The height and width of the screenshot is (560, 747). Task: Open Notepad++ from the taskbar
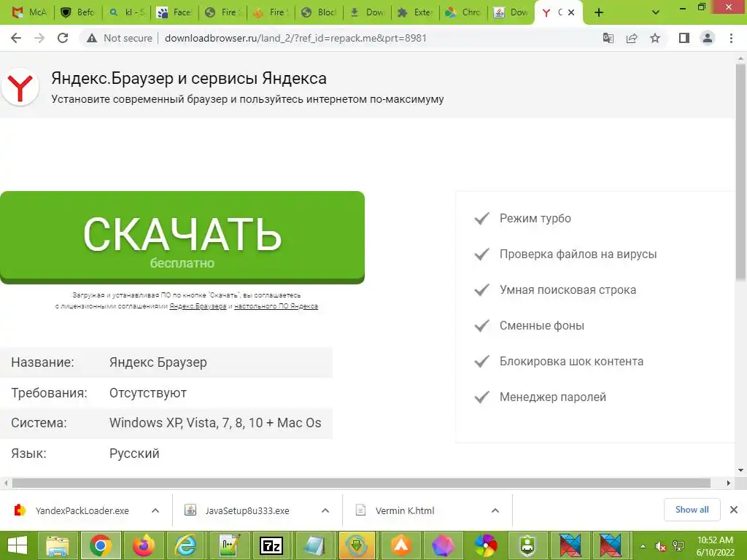point(229,545)
